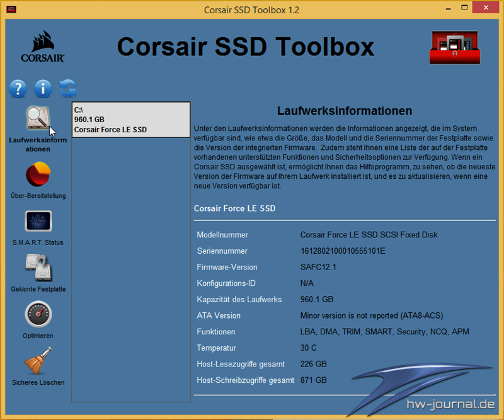Open Optimieren gauge icon

(38, 314)
